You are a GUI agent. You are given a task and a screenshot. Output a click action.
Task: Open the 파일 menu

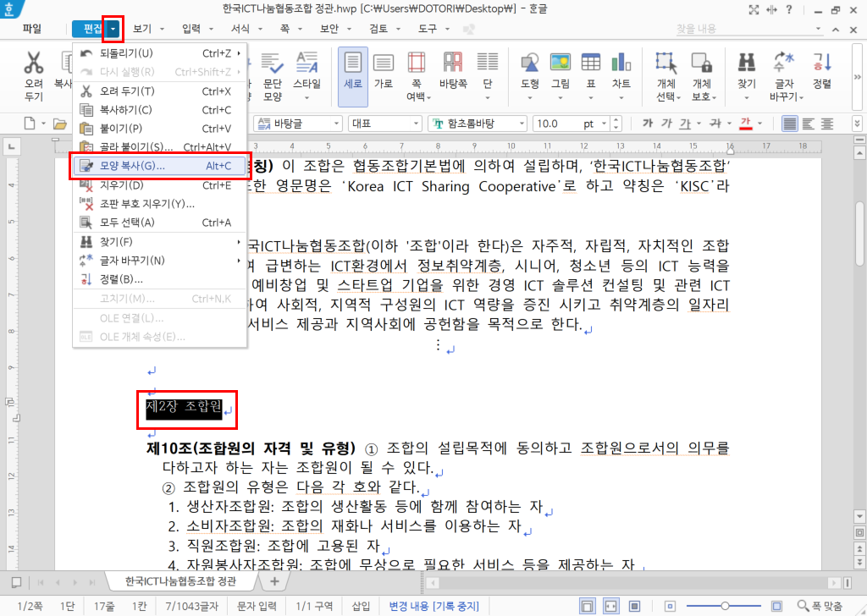click(32, 29)
